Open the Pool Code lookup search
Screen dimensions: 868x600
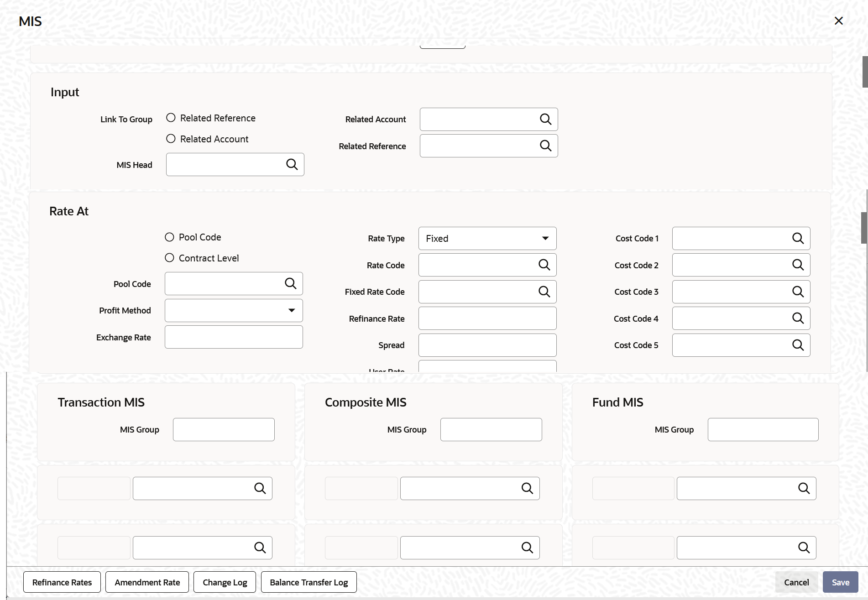[291, 283]
